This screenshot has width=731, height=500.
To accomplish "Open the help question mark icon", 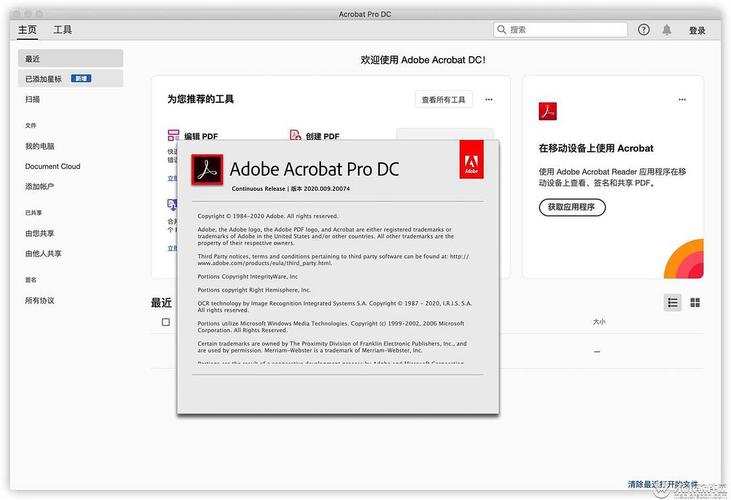I will point(644,30).
